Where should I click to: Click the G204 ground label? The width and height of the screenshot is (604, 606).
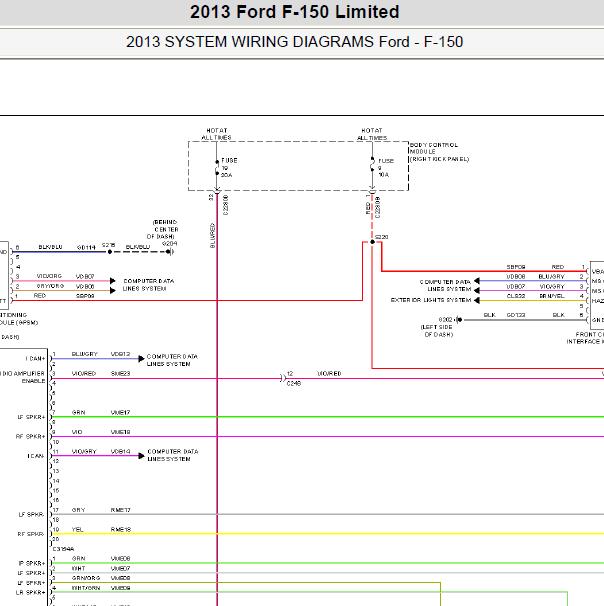point(169,243)
